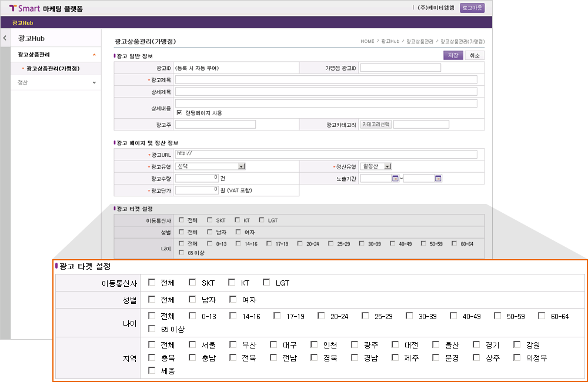Select 광고상품관리 in the sidebar menu
The image size is (588, 382).
pyautogui.click(x=34, y=55)
